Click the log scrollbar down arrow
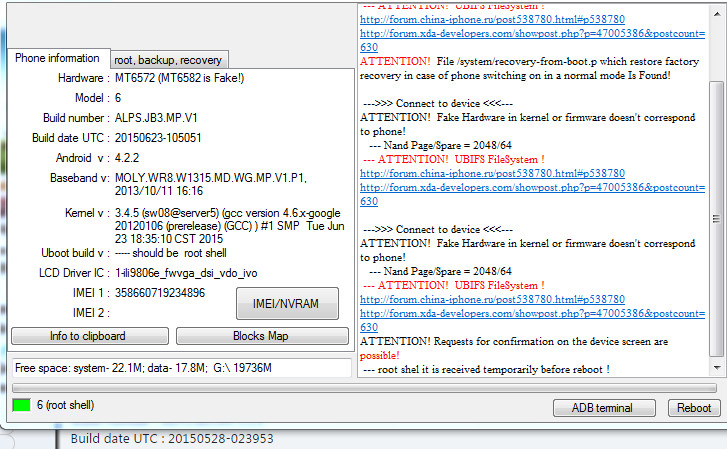Screen dimensions: 727x449 (716, 370)
